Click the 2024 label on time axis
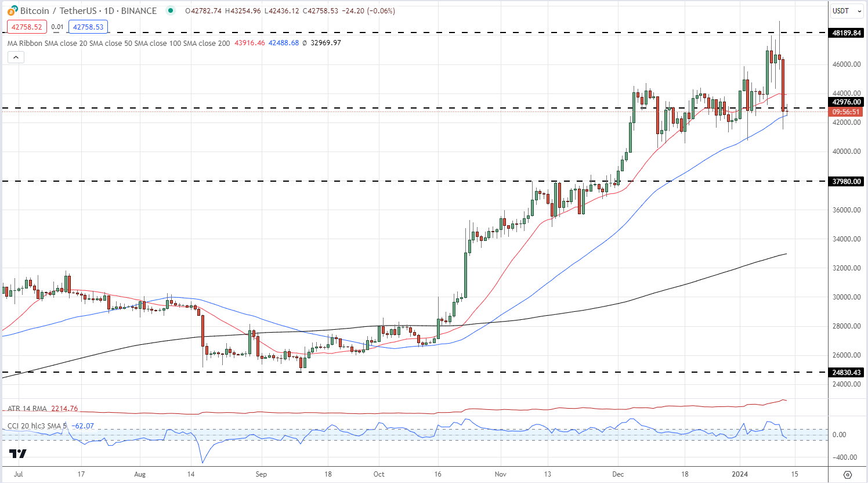The image size is (868, 483). tap(740, 474)
